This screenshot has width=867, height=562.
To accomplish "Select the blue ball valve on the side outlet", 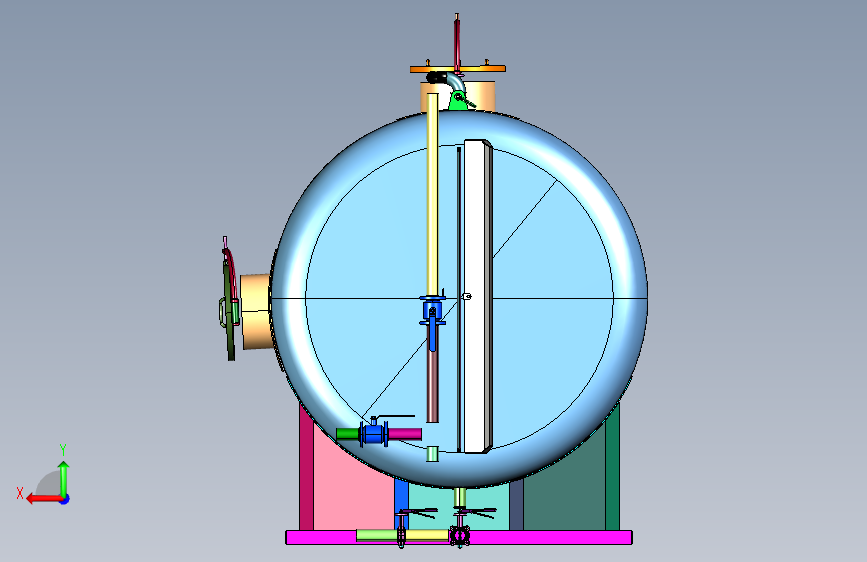I will pos(374,433).
